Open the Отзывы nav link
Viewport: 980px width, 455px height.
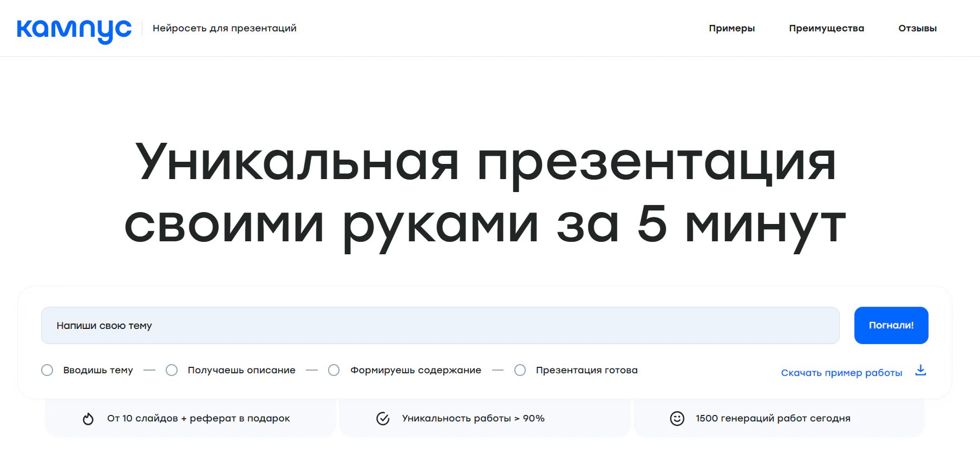918,28
